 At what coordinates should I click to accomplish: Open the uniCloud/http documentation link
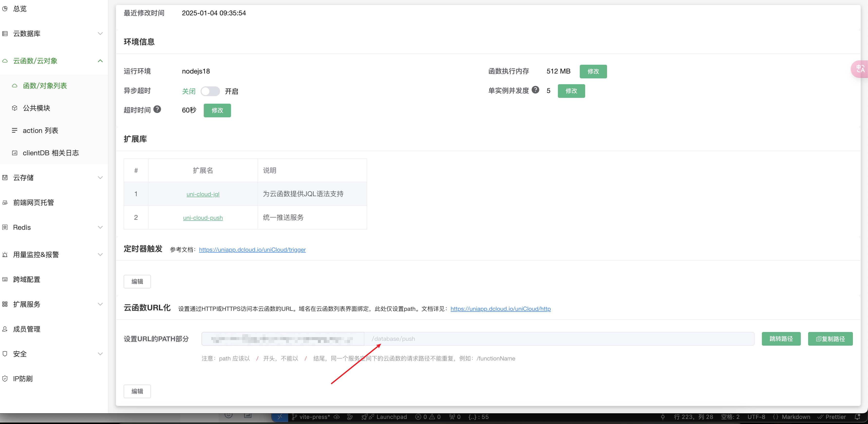click(x=500, y=309)
